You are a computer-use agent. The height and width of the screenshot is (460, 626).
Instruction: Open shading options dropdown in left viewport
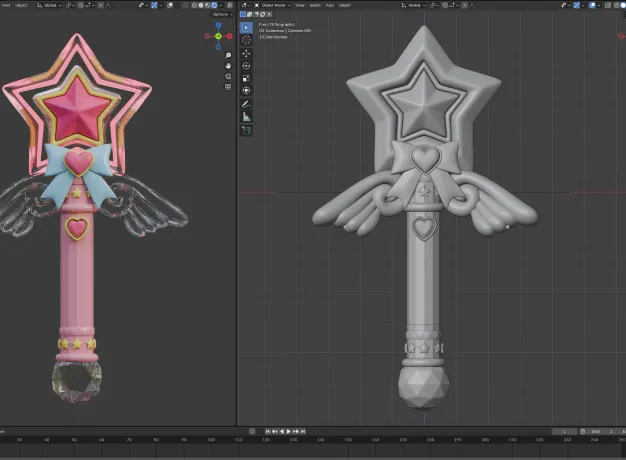(x=221, y=5)
